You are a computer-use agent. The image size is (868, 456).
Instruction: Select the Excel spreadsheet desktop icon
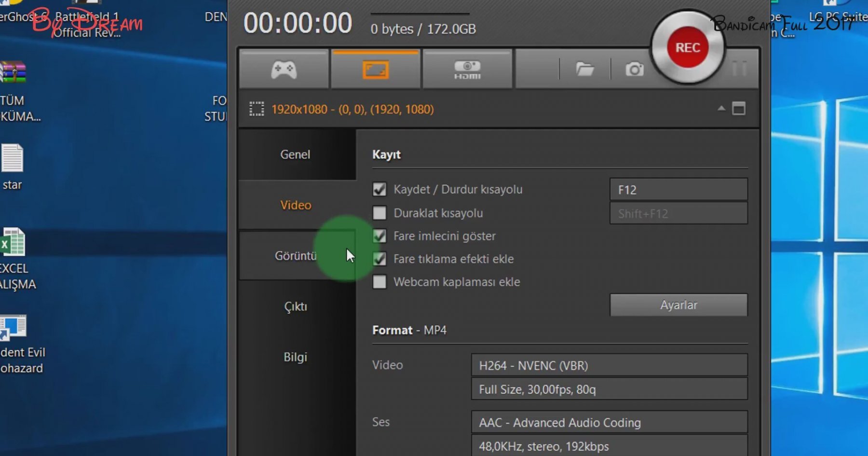tap(13, 242)
